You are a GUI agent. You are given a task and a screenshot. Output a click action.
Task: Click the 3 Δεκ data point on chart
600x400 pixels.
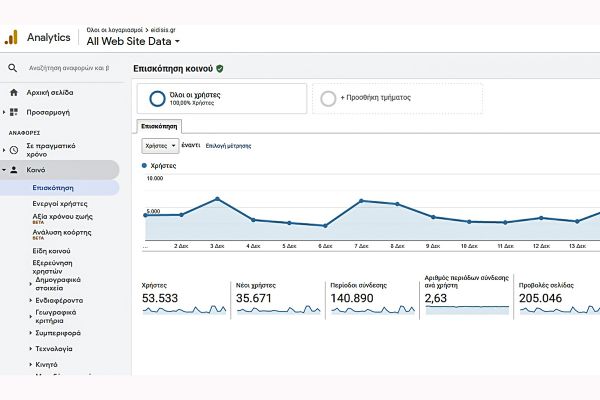click(217, 199)
